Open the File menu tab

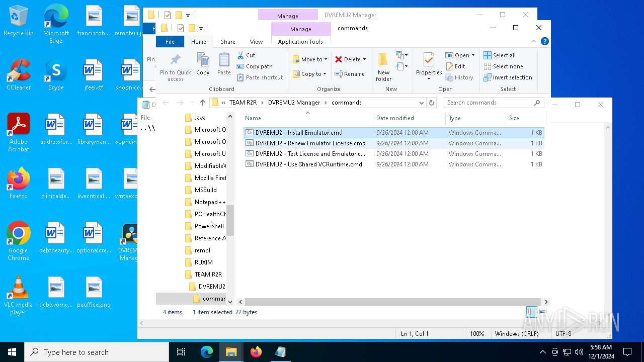(170, 42)
